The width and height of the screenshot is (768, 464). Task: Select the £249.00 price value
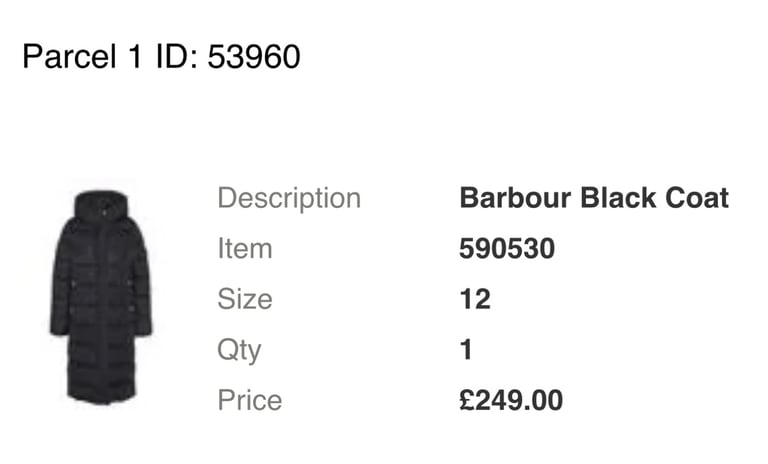(x=511, y=400)
